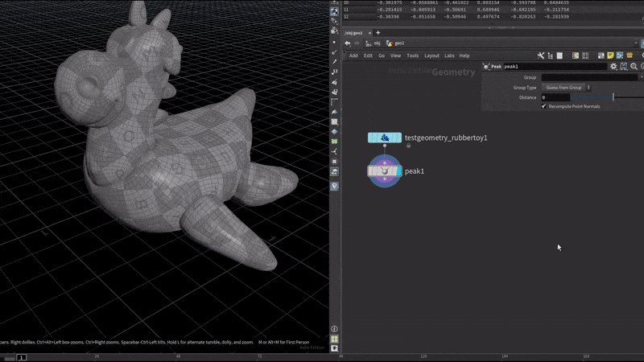Navigate to obj in the path bar

tap(373, 43)
